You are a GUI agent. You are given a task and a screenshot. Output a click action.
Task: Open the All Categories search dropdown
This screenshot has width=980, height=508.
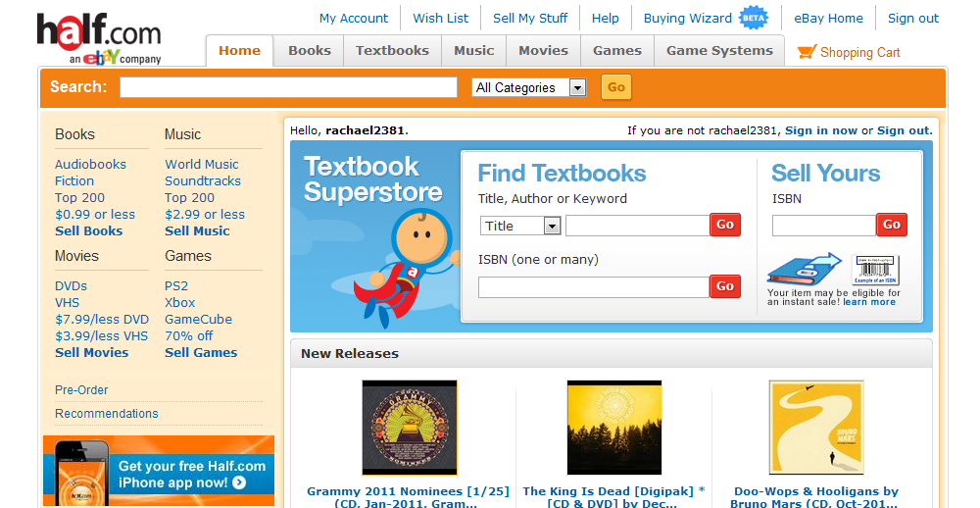[x=529, y=87]
